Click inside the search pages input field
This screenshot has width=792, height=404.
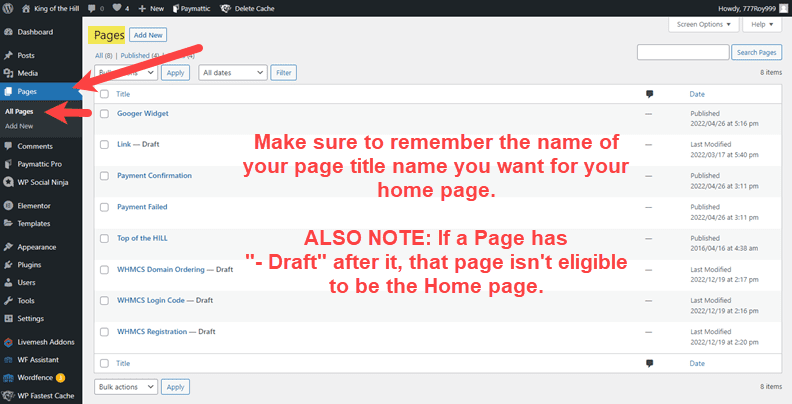click(683, 53)
